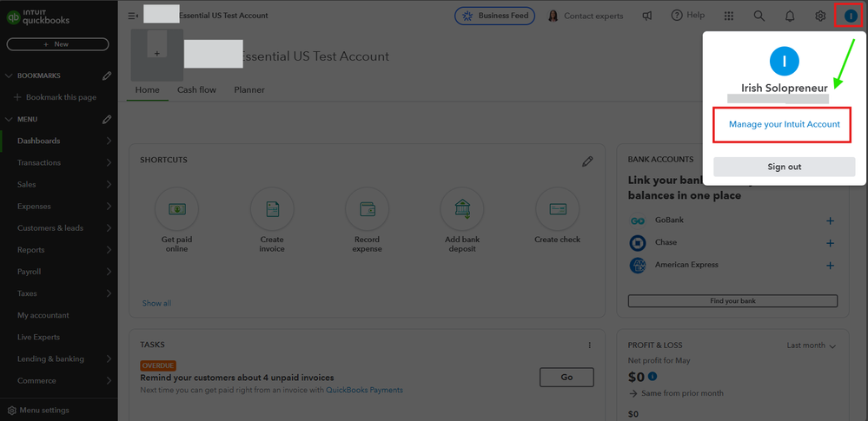
Task: Expand the Payroll submenu arrow
Action: [x=109, y=272]
